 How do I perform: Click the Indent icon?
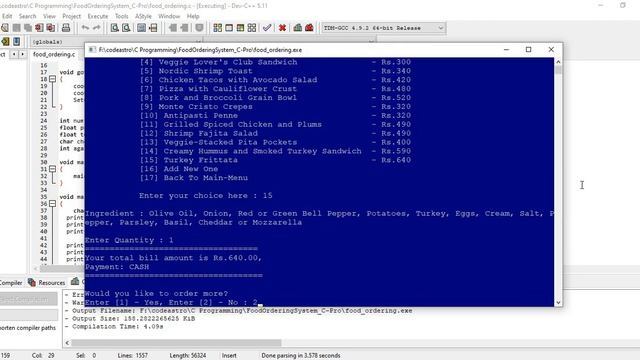(x=173, y=28)
